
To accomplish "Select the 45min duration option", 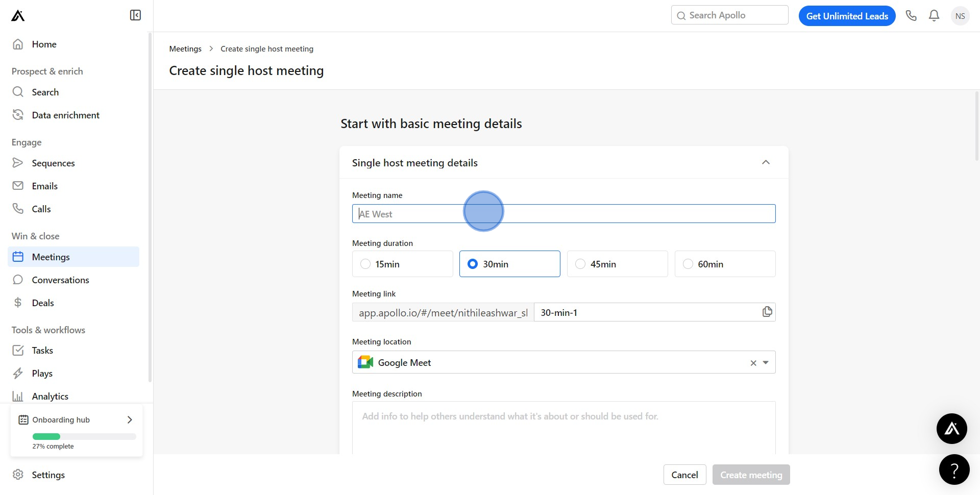I will click(618, 264).
